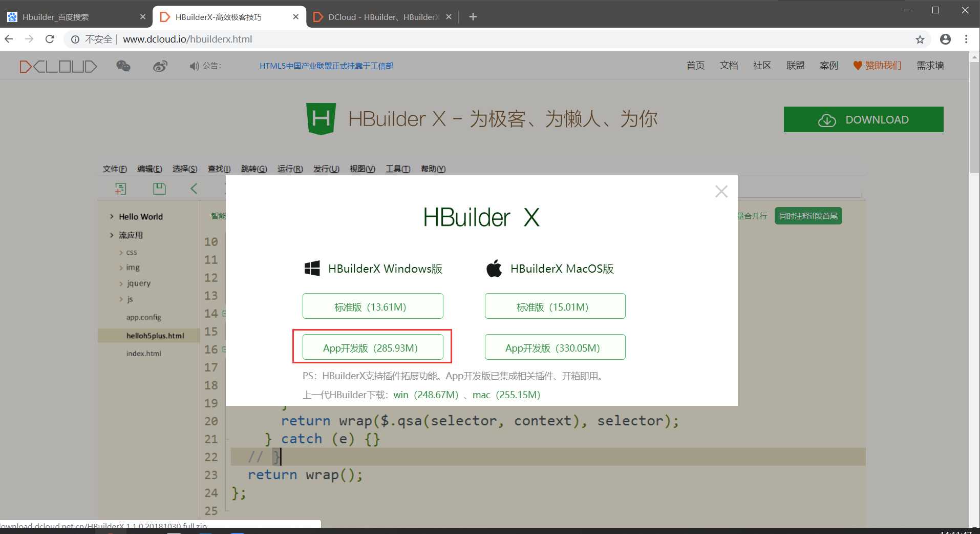Image resolution: width=980 pixels, height=534 pixels.
Task: Download previous HBuilder win (248.67M)
Action: (426, 395)
